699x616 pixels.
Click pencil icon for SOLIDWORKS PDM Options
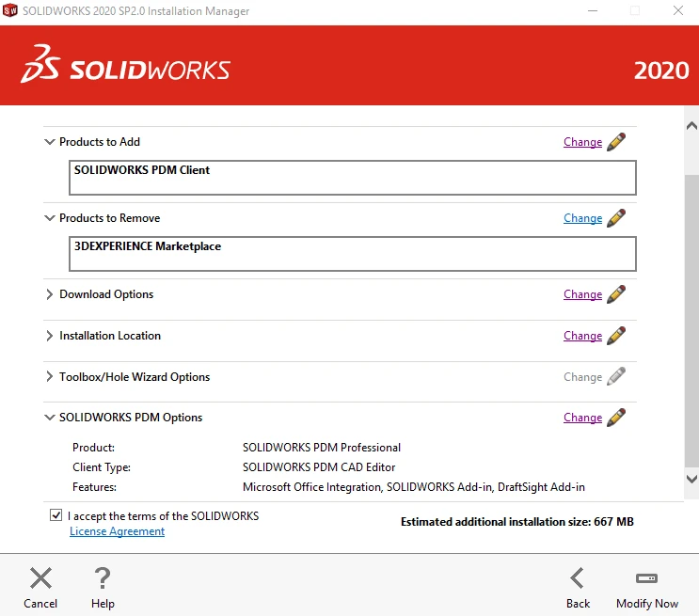pos(616,418)
